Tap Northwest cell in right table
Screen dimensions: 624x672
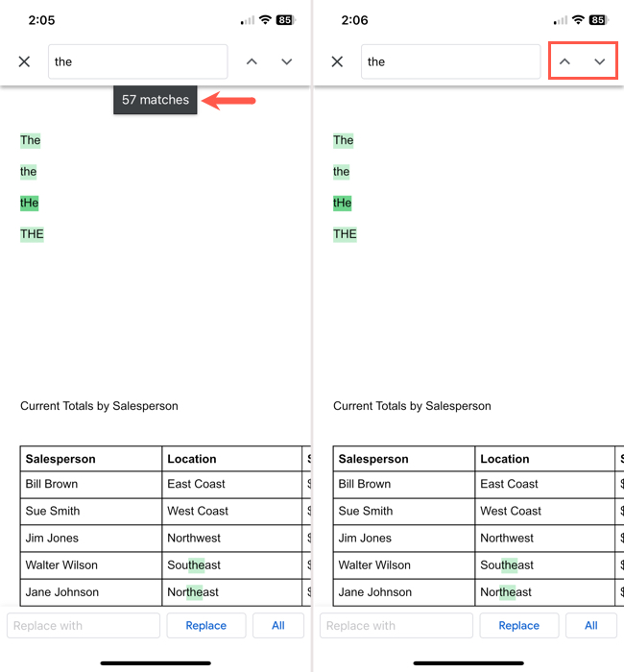[544, 538]
